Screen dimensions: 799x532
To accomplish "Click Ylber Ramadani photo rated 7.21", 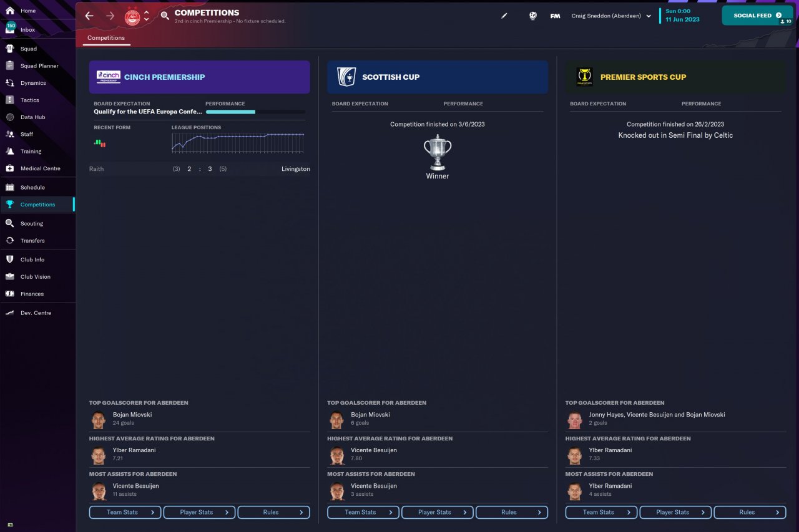I will coord(99,455).
